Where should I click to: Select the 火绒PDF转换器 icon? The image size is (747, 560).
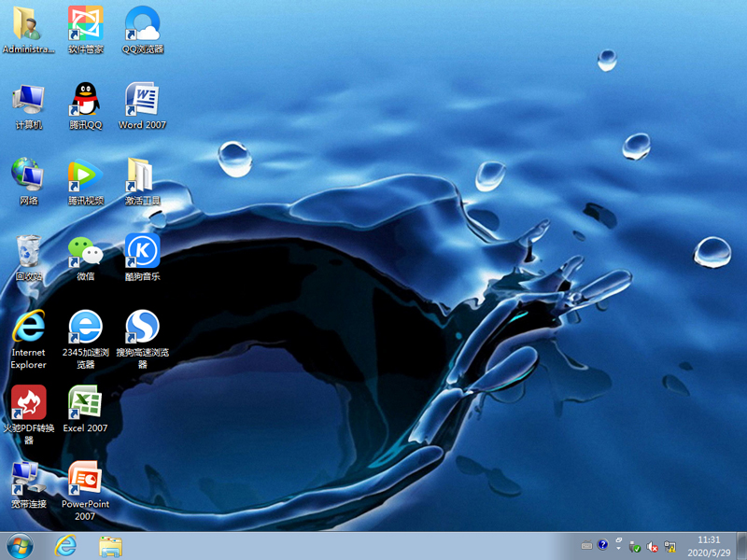29,404
